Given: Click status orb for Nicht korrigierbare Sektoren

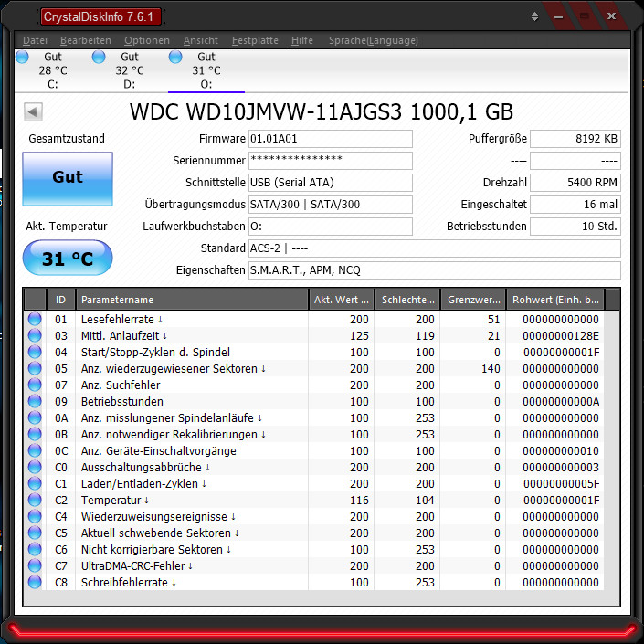Looking at the screenshot, I should (35, 549).
